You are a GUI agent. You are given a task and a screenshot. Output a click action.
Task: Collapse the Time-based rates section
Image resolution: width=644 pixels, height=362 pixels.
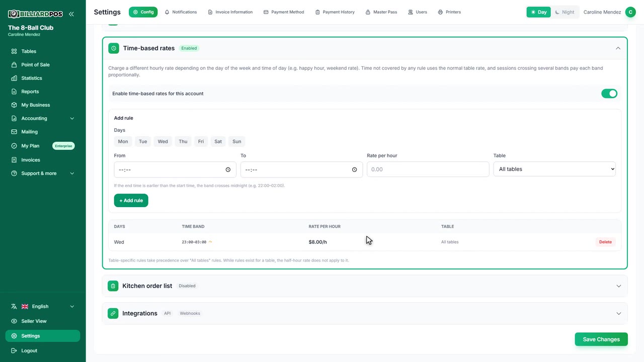coord(618,48)
